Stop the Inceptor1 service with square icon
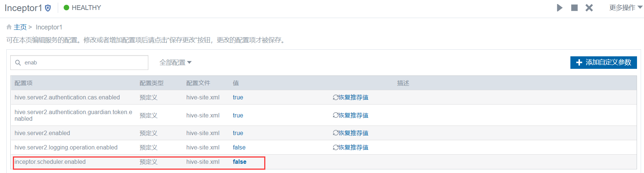Image resolution: width=644 pixels, height=173 pixels. [x=574, y=8]
